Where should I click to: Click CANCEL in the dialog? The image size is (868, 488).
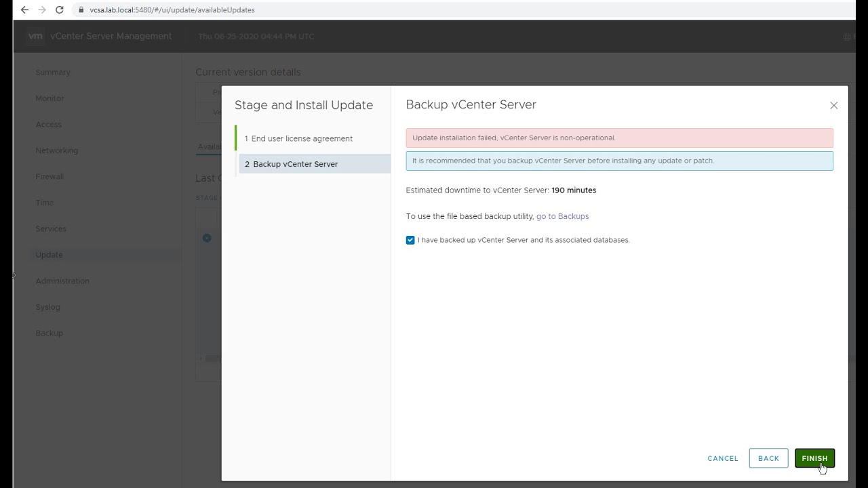[723, 458]
